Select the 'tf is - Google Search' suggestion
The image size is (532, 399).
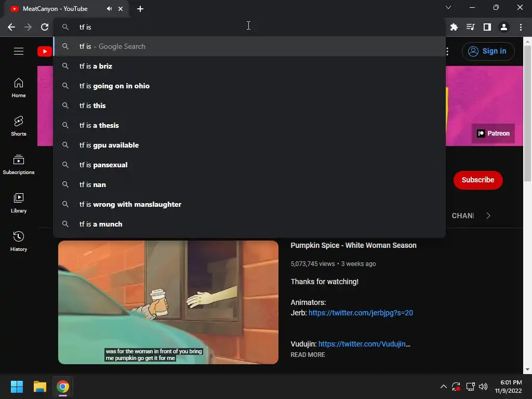[249, 46]
